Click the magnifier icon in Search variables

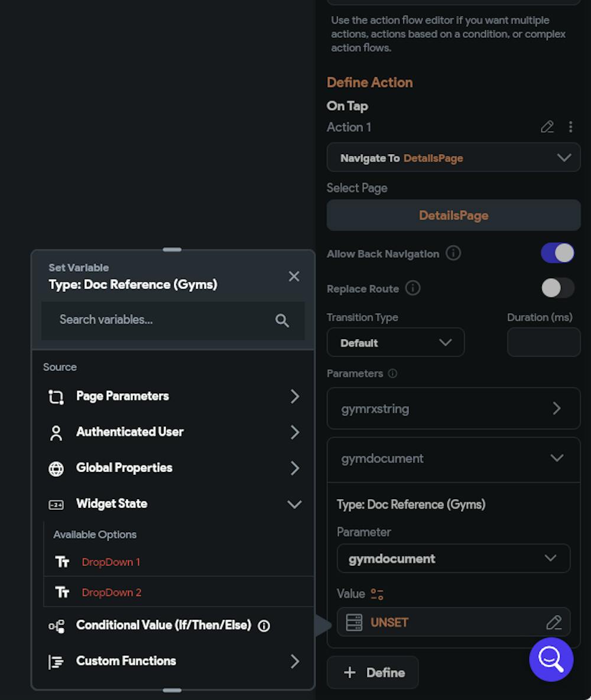(x=282, y=320)
